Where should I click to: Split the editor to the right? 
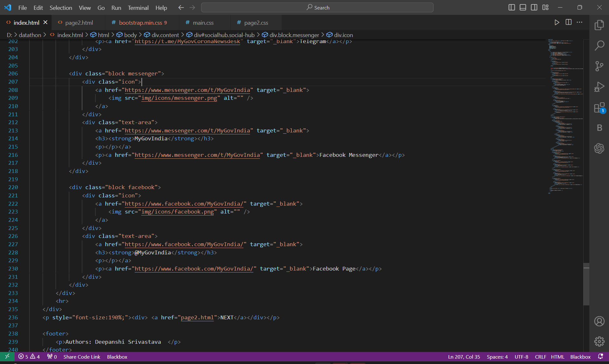[x=568, y=22]
